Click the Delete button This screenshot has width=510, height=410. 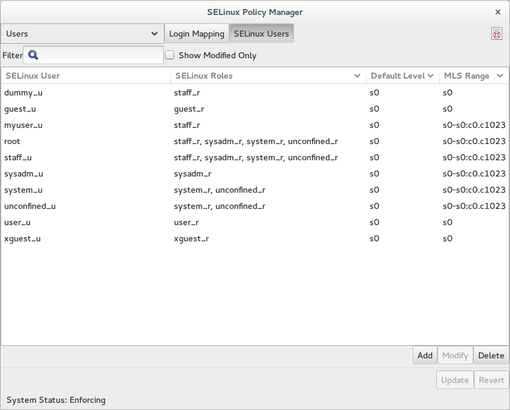pyautogui.click(x=491, y=355)
